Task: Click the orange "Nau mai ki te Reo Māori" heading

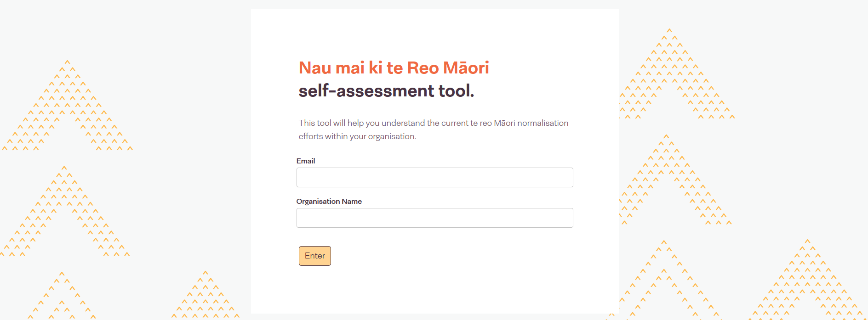Action: coord(394,68)
